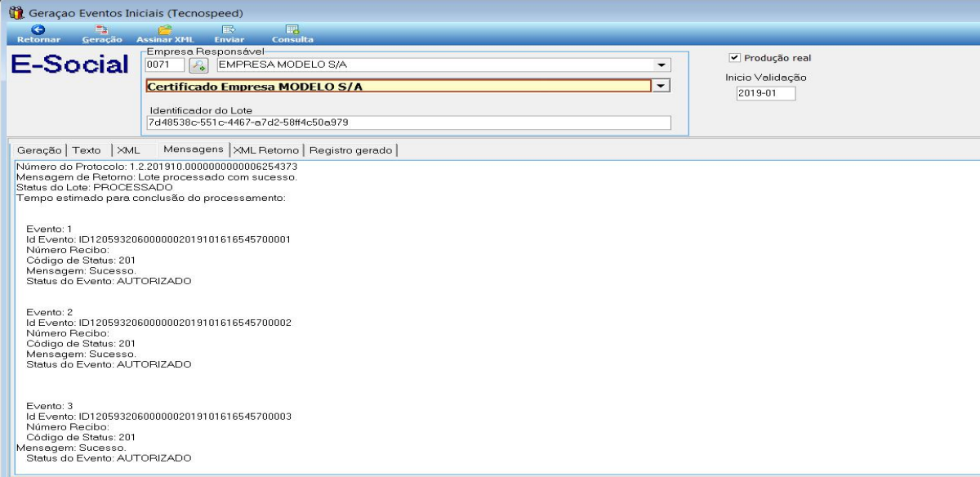Click the 'Identificador do Lote' label
Viewport: 980px width, 477px height.
point(200,110)
